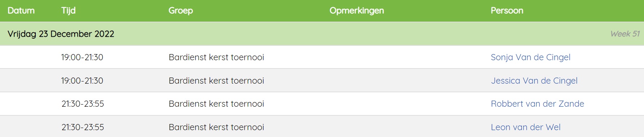This screenshot has height=137, width=644.
Task: Click the Opmerkingen column header
Action: click(357, 10)
